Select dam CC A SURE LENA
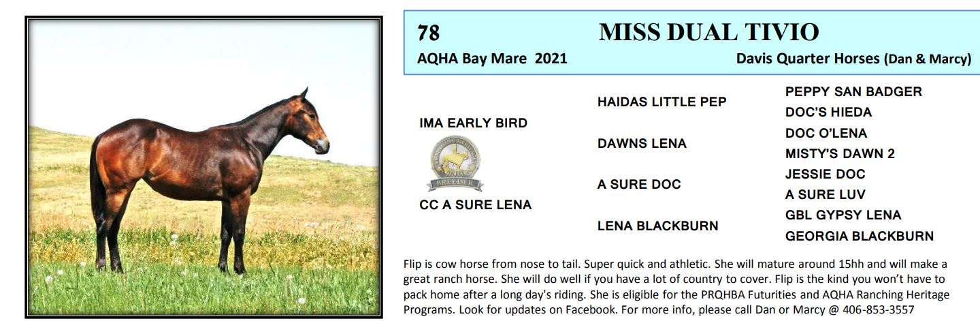This screenshot has width=980, height=321. point(476,204)
